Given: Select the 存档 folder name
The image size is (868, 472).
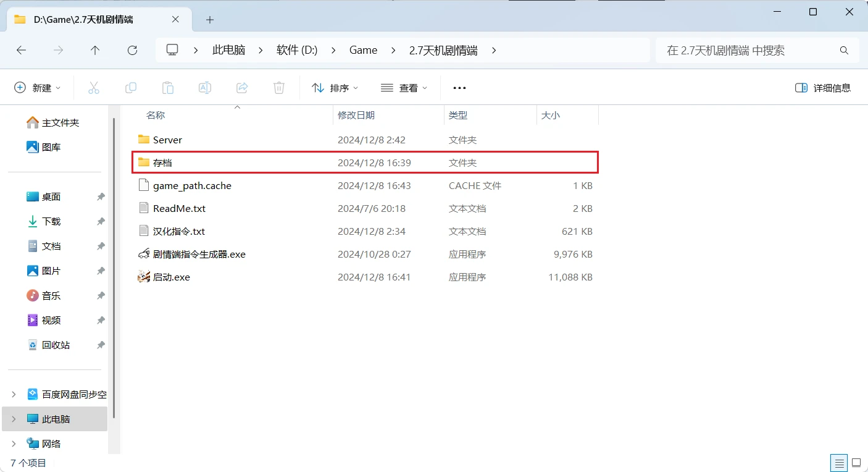Looking at the screenshot, I should (x=162, y=162).
